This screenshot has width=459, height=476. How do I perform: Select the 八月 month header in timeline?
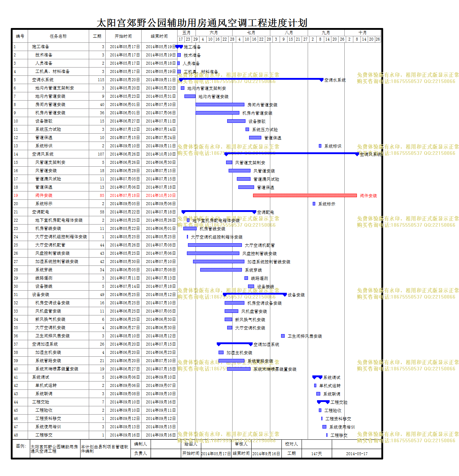click(x=289, y=33)
